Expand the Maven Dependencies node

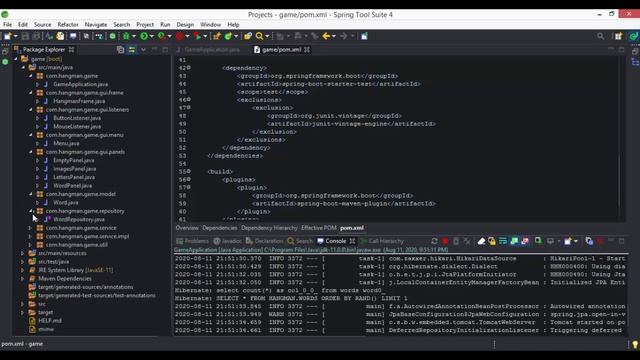coord(23,278)
